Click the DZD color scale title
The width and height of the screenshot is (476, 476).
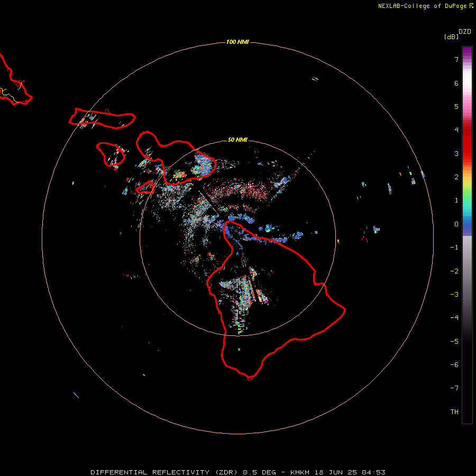[465, 32]
